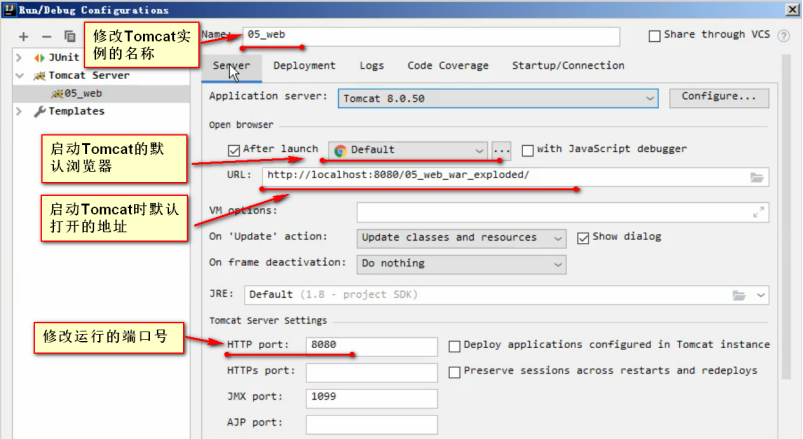This screenshot has height=439, width=803.
Task: Uncheck the Show dialog checkbox
Action: tap(583, 238)
